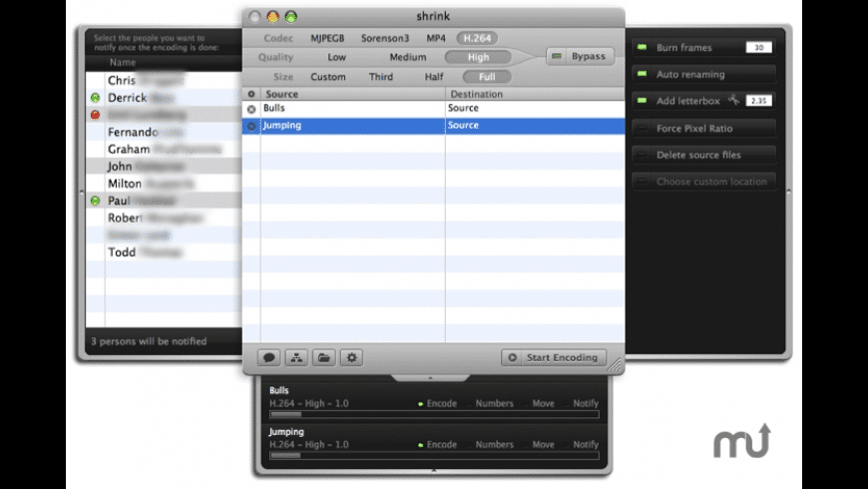This screenshot has height=489, width=868.
Task: Click the Source column header
Action: 352,94
